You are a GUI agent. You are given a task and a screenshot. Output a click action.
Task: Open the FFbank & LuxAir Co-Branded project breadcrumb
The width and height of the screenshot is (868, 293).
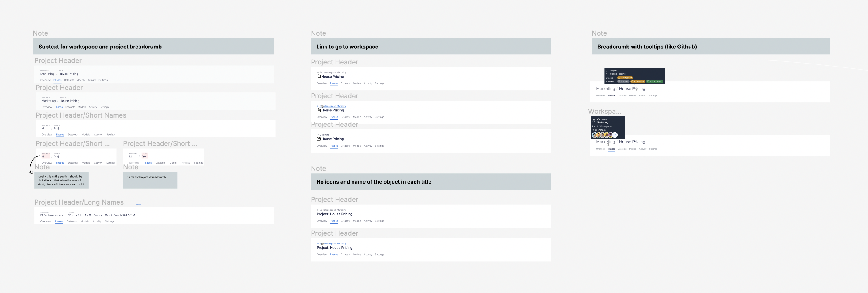tap(101, 215)
